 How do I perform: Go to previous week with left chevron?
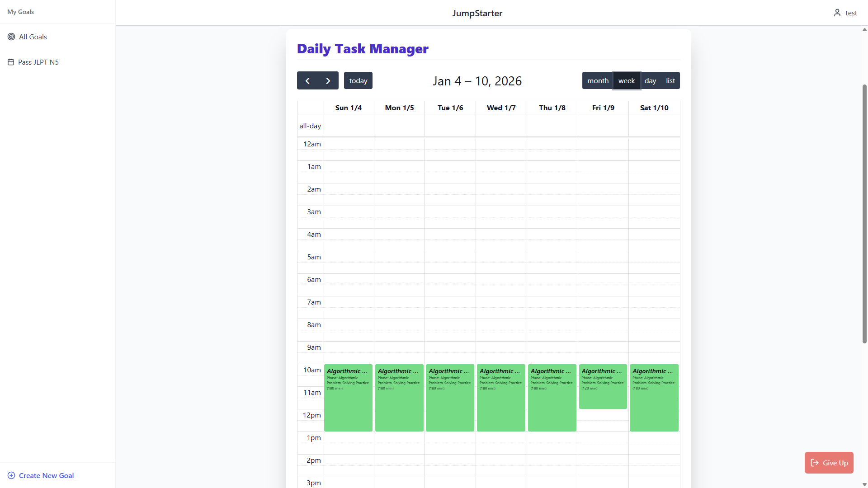(x=307, y=81)
